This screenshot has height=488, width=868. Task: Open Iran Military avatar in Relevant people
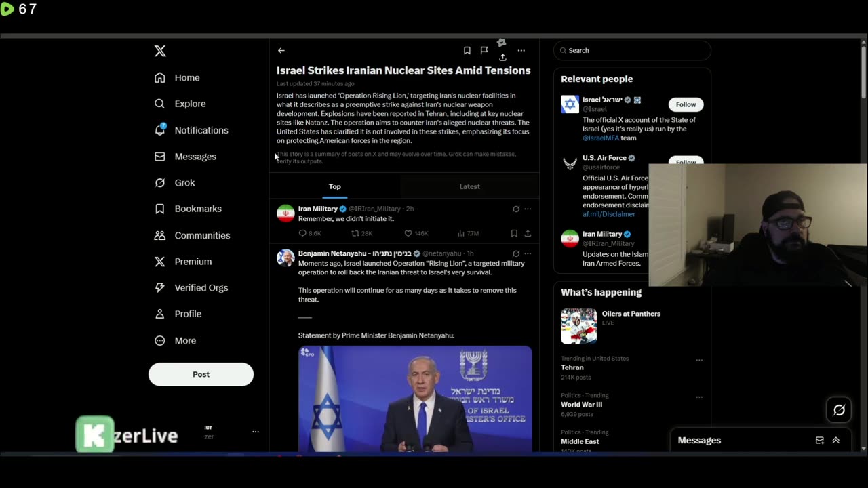(570, 239)
